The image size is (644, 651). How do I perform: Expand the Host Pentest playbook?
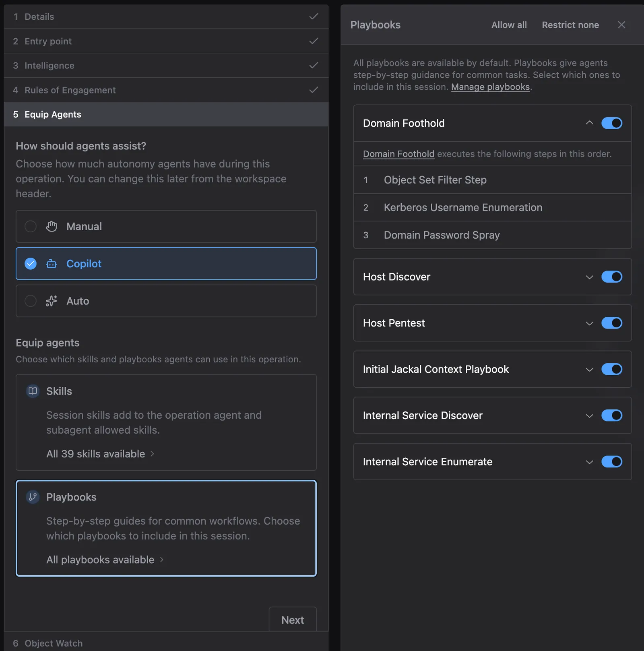pos(589,323)
